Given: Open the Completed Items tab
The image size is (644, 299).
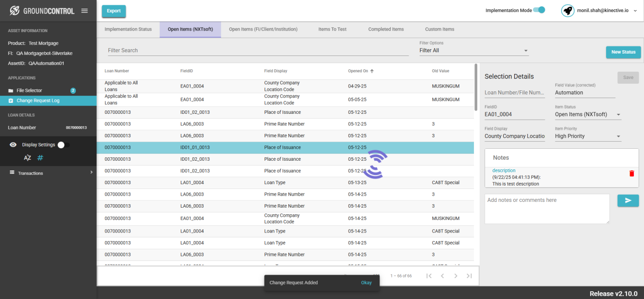Looking at the screenshot, I should click(x=386, y=29).
